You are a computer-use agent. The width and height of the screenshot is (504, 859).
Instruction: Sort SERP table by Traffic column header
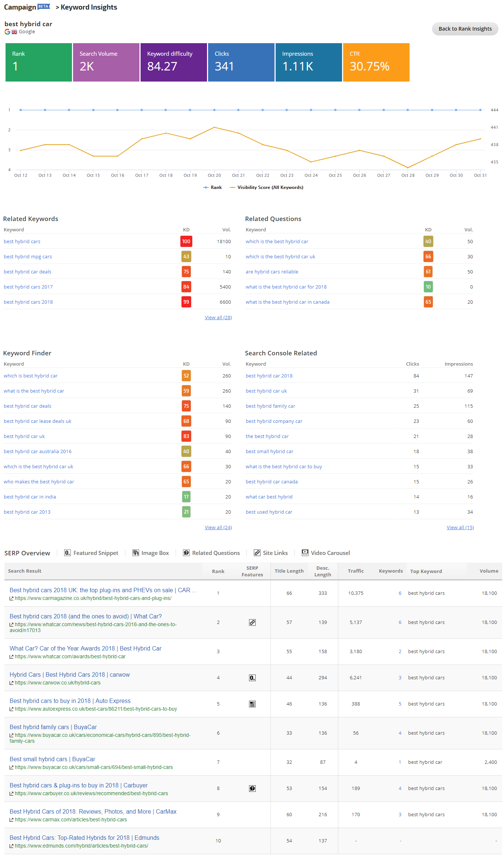(356, 571)
